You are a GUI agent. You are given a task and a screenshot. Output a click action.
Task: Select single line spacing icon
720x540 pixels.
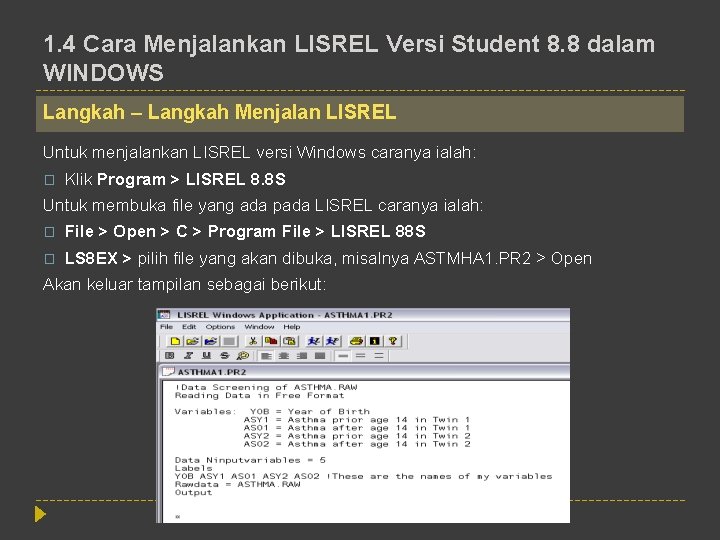coord(343,356)
